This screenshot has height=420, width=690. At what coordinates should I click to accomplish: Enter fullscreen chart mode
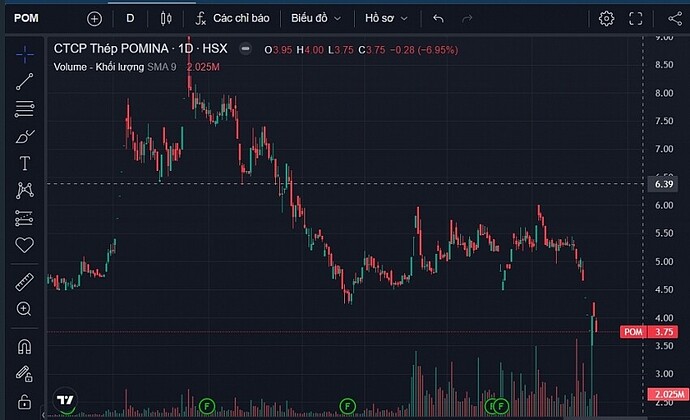635,18
